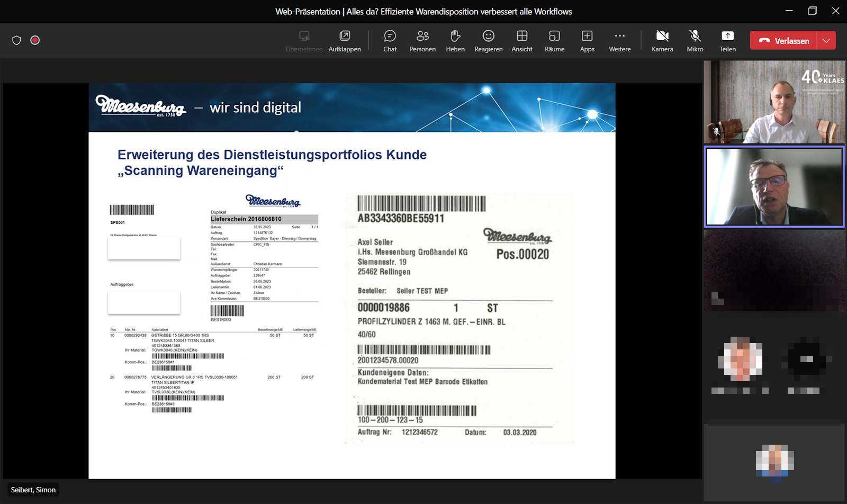
Task: Select the 40 Years Klaes video tile
Action: (x=774, y=102)
